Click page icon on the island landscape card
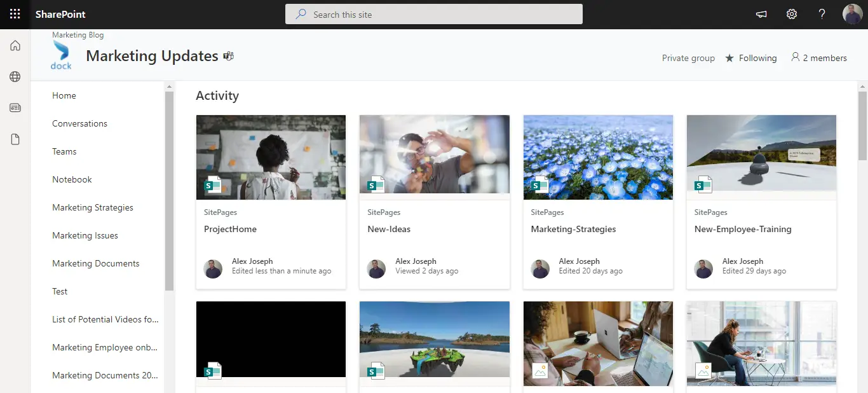Screen dimensions: 868x393 [376, 371]
